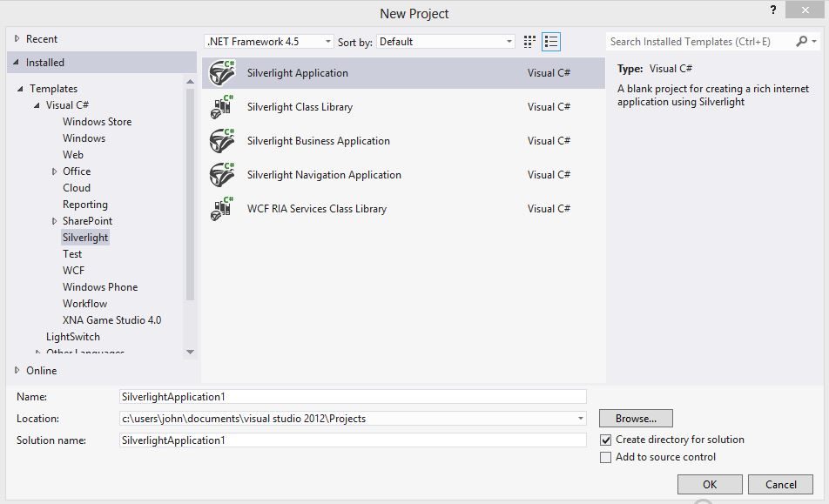Viewport: 829px width, 504px height.
Task: Click the Cancel button
Action: click(x=780, y=485)
